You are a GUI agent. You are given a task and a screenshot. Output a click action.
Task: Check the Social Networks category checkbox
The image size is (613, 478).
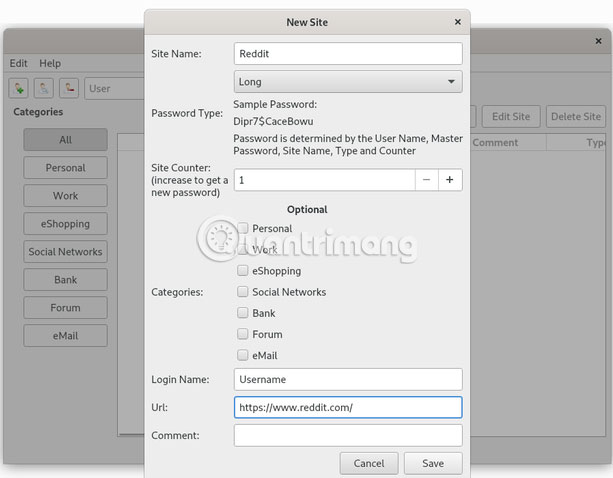pos(243,292)
